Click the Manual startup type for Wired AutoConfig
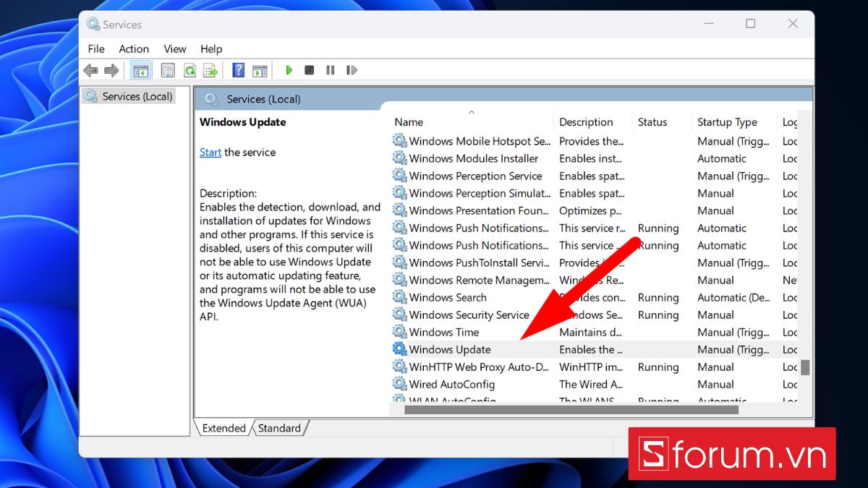This screenshot has width=868, height=488. click(715, 384)
